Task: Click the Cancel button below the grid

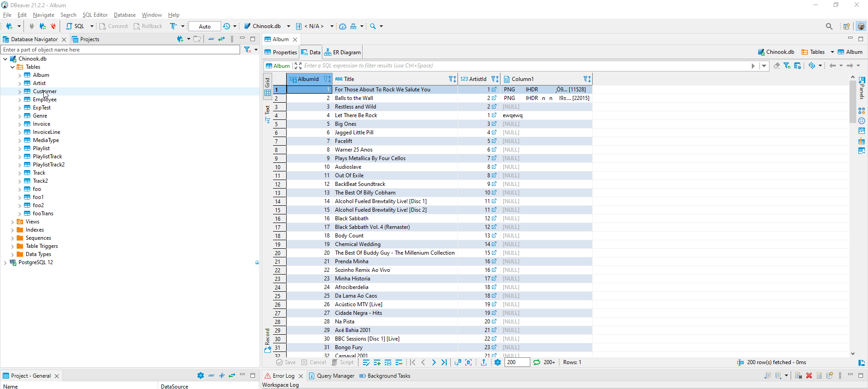Action: (x=313, y=362)
